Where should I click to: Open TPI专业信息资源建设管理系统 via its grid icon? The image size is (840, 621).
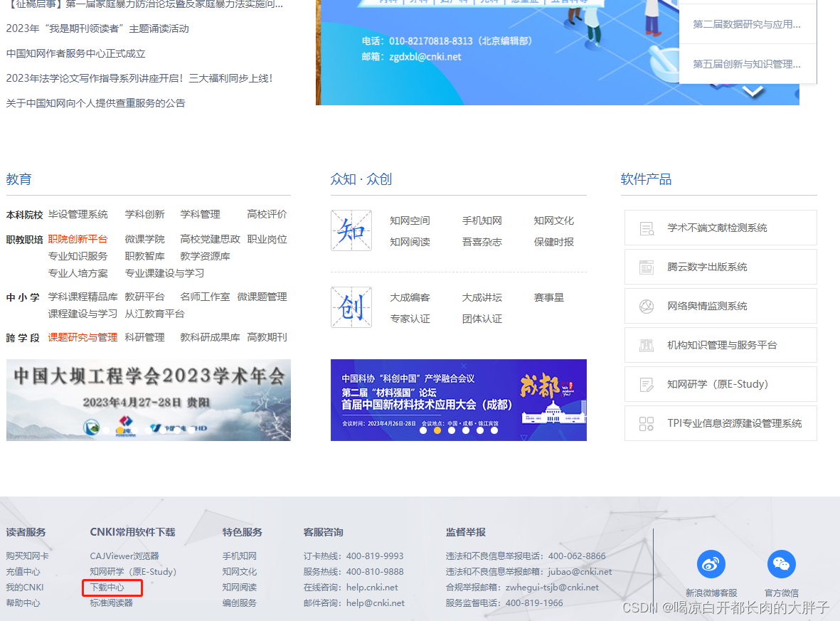coord(647,423)
